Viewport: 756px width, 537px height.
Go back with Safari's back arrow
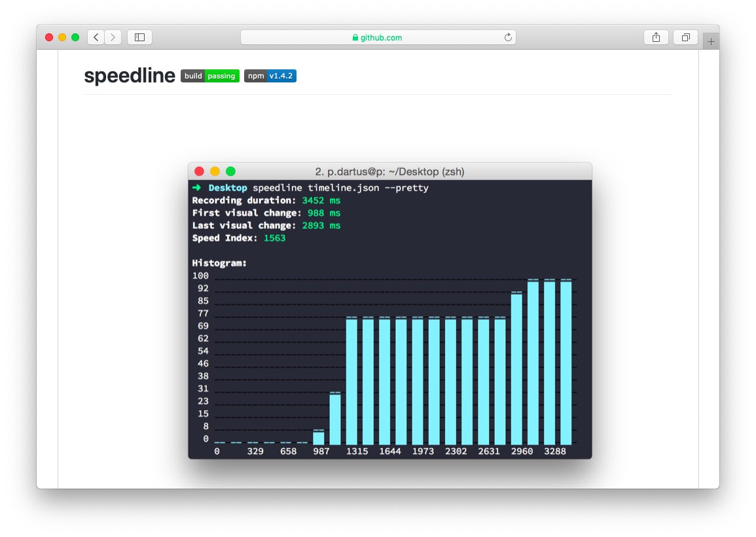tap(96, 37)
